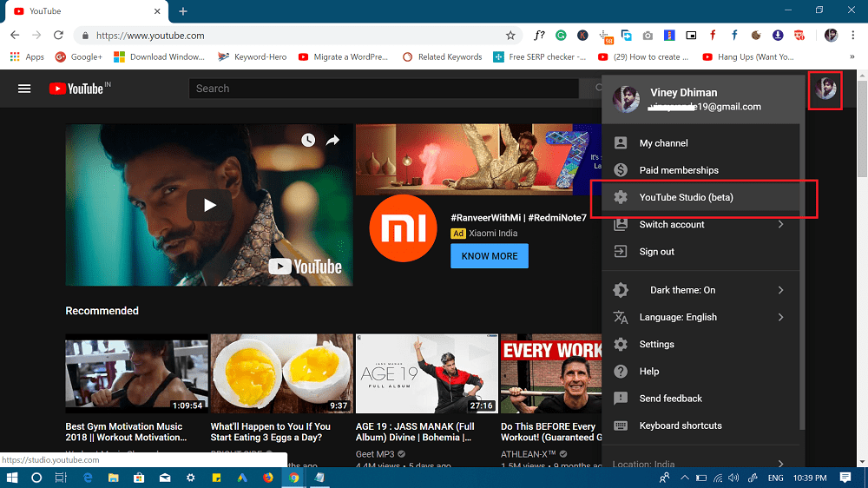868x488 pixels.
Task: Open the Related Keywords bookmark
Action: [443, 56]
